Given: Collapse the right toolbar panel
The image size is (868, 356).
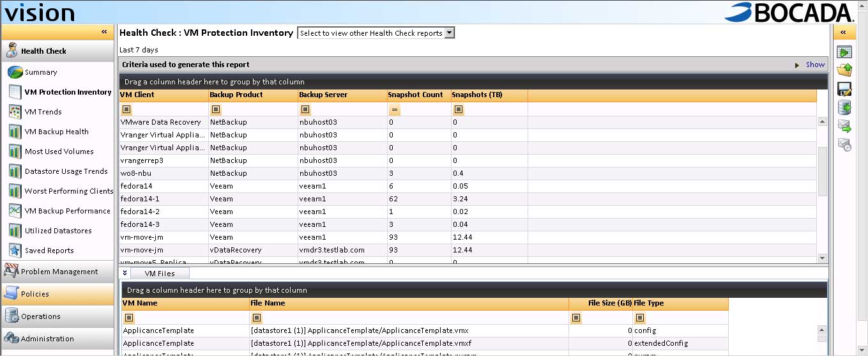Looking at the screenshot, I should click(x=843, y=32).
